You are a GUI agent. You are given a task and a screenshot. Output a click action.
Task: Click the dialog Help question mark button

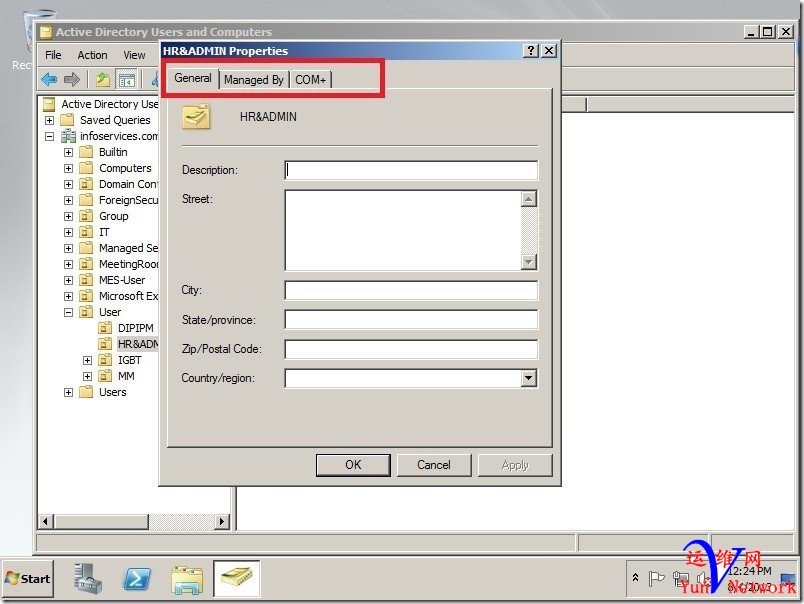[531, 50]
